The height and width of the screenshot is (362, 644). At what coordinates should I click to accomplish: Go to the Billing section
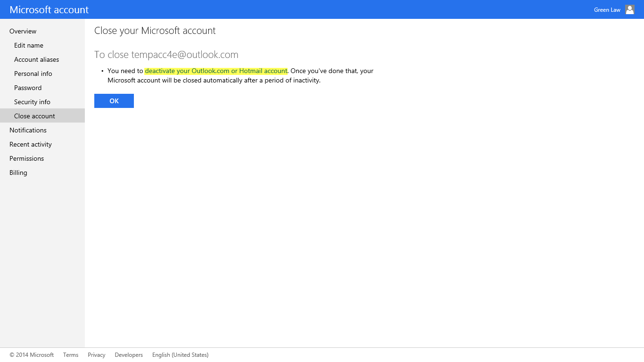tap(18, 173)
